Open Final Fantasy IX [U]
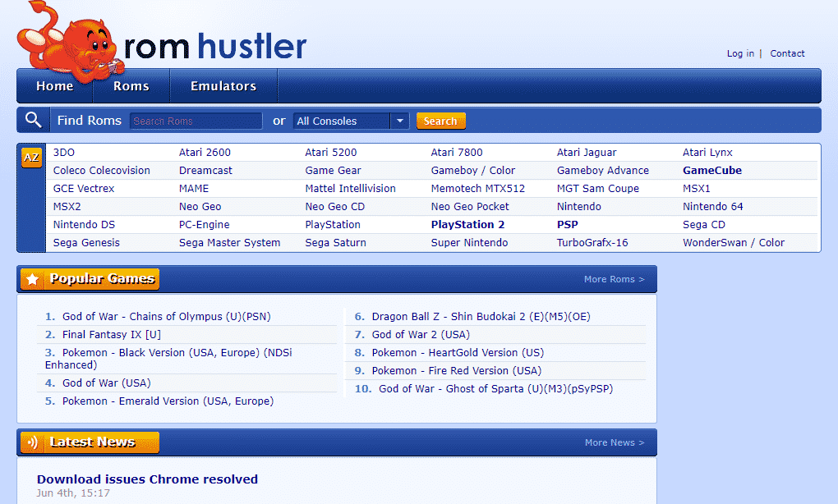 tap(112, 335)
